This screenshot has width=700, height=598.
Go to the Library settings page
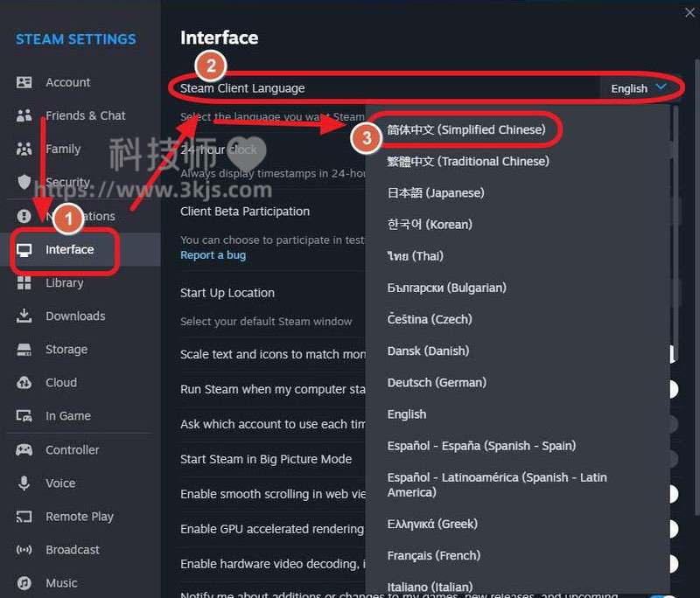80,282
